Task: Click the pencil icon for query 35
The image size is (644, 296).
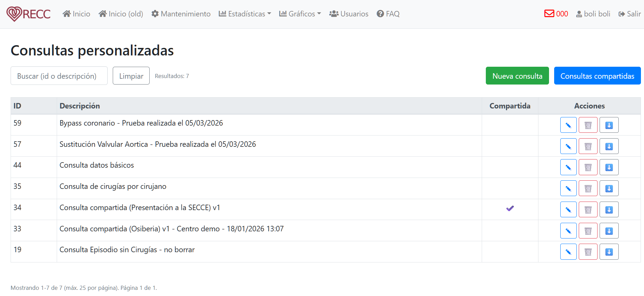Action: (568, 189)
